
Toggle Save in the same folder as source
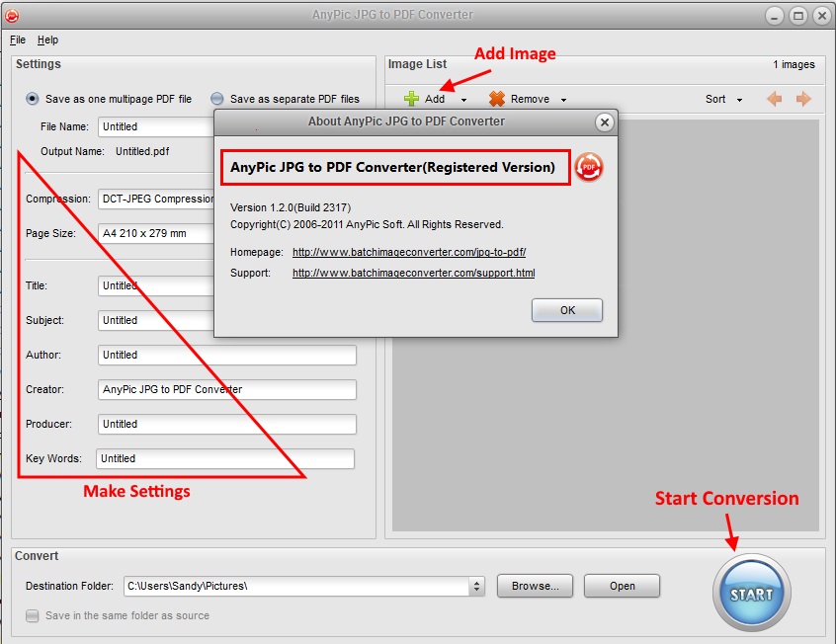[x=34, y=615]
